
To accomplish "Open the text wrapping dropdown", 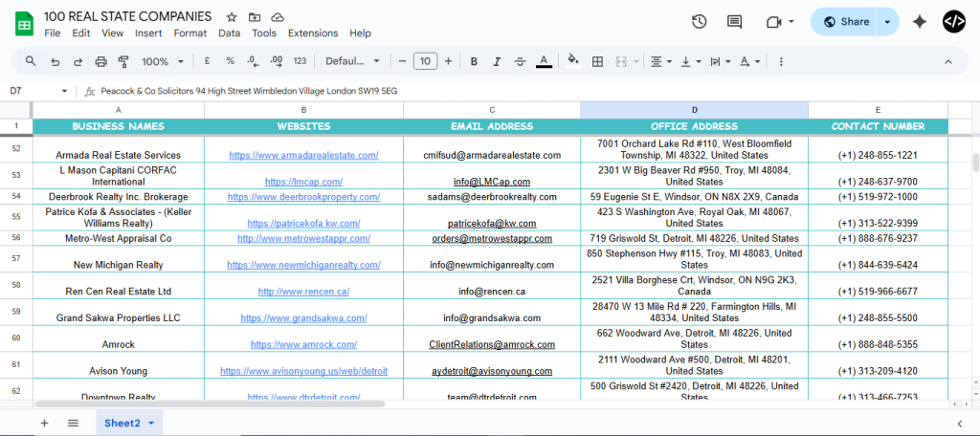I will pyautogui.click(x=720, y=61).
